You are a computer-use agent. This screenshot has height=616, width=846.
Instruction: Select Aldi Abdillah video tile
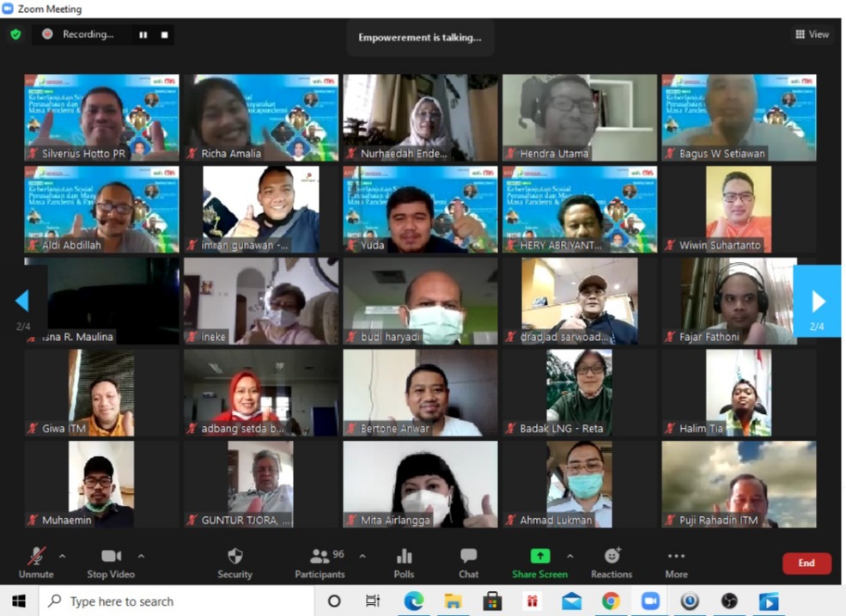pos(101,210)
